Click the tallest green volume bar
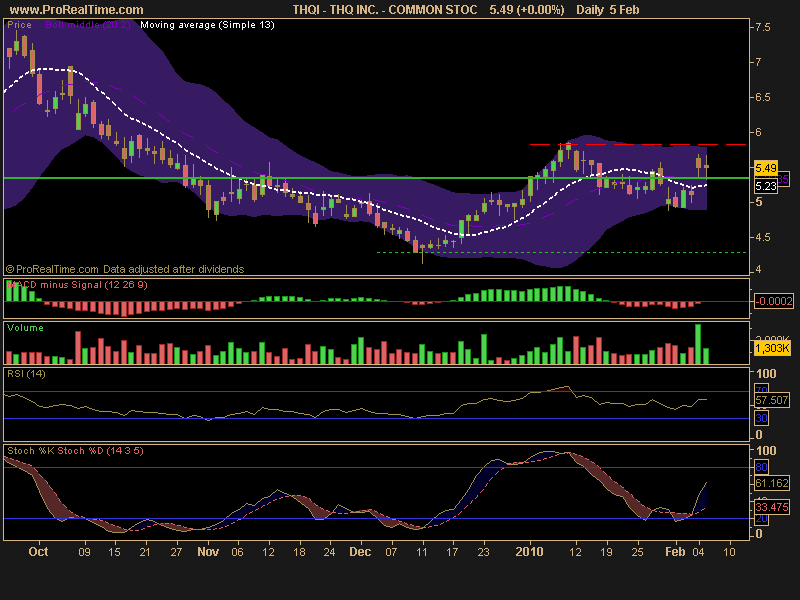The width and height of the screenshot is (800, 600). tap(698, 344)
